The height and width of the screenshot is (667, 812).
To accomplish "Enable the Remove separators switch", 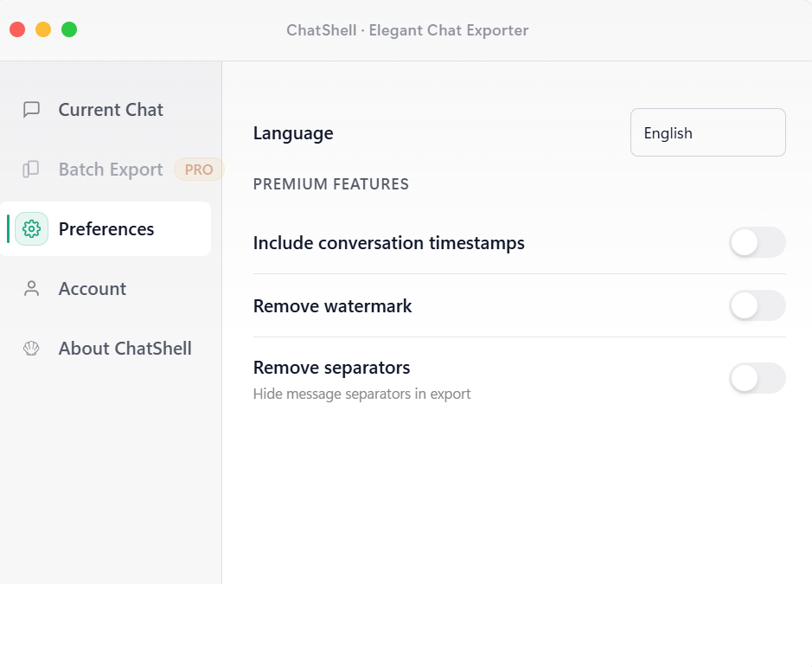I will [x=757, y=378].
